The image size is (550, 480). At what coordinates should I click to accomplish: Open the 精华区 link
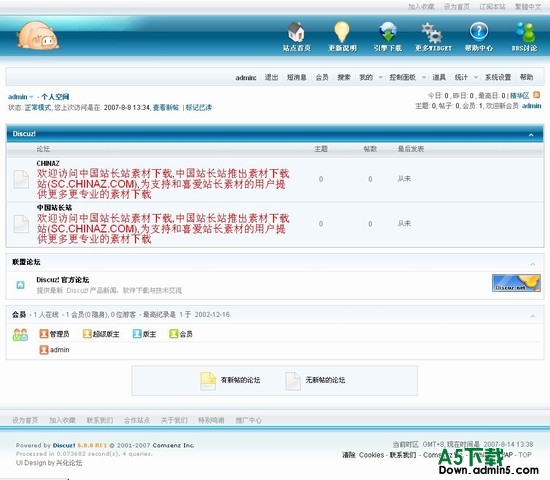[x=519, y=95]
